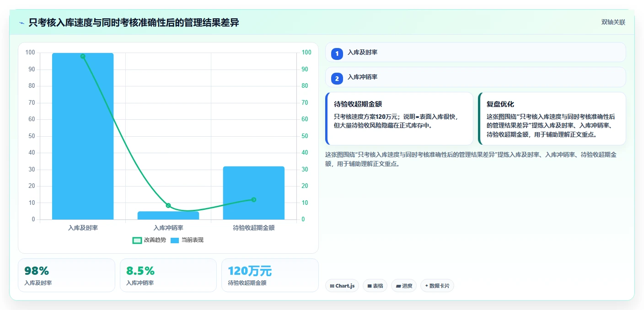Screen dimensions: 644x310
Task: Toggle the 当前表现 legend entry
Action: point(187,240)
